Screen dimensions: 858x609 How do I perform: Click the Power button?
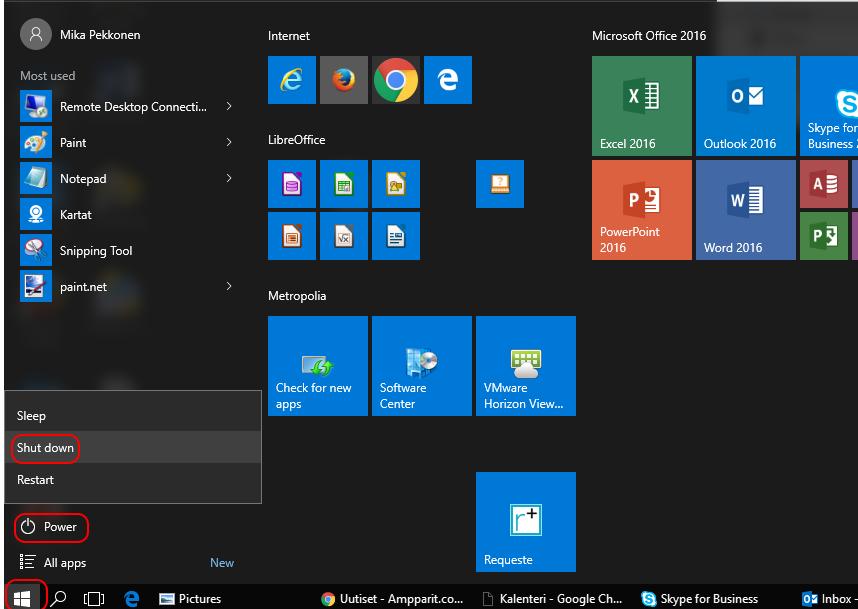51,527
